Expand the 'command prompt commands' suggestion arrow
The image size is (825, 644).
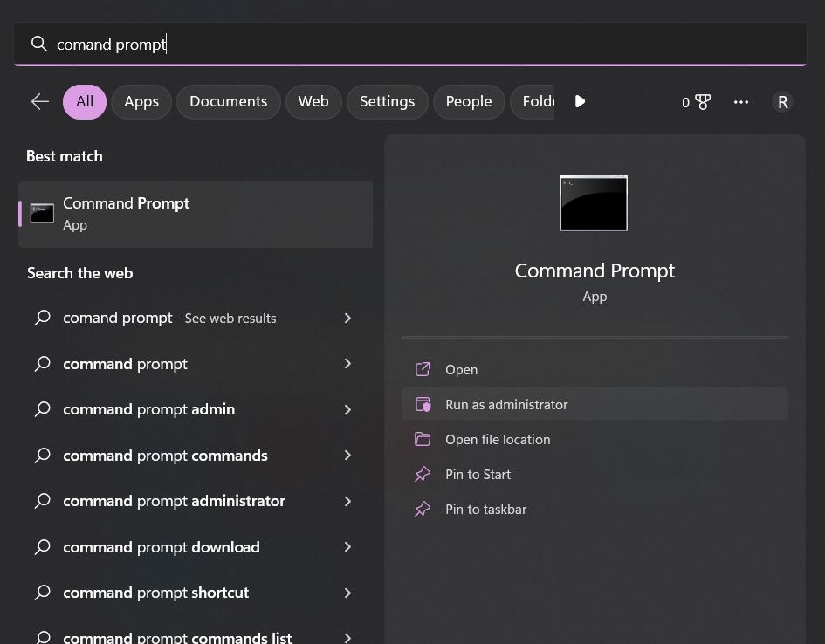pyautogui.click(x=347, y=456)
